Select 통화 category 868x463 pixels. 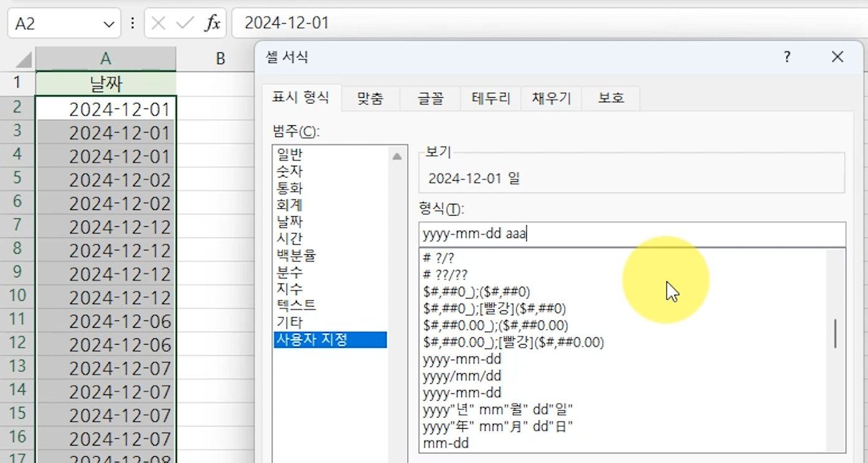[x=330, y=188]
